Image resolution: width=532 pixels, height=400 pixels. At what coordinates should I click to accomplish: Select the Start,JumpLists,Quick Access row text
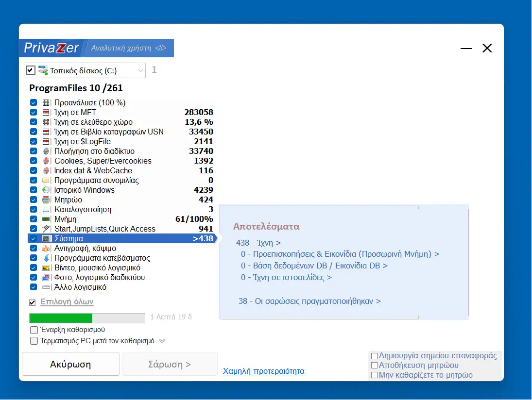pos(105,229)
